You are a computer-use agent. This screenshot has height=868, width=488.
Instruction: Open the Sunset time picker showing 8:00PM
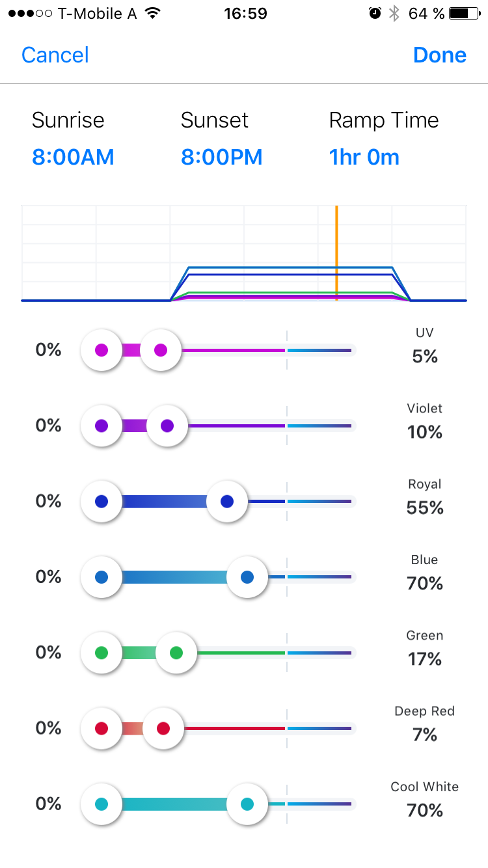[221, 157]
